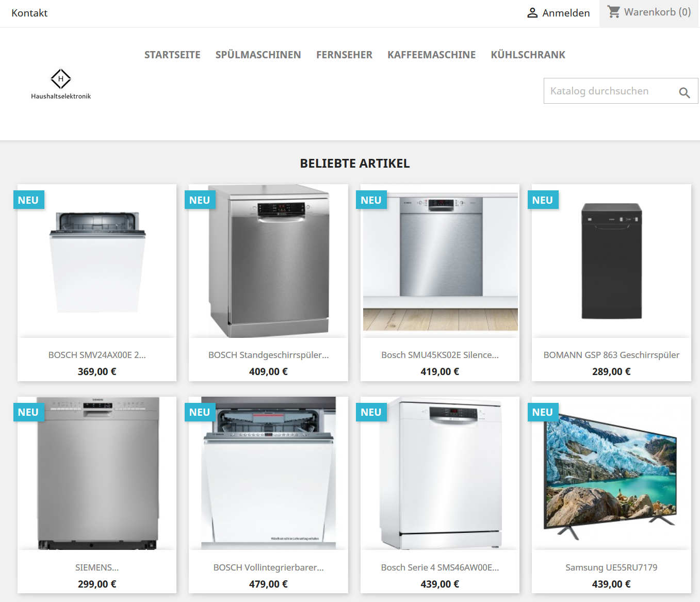The height and width of the screenshot is (602, 700).
Task: Open the Kaffeemaschine category
Action: (431, 55)
